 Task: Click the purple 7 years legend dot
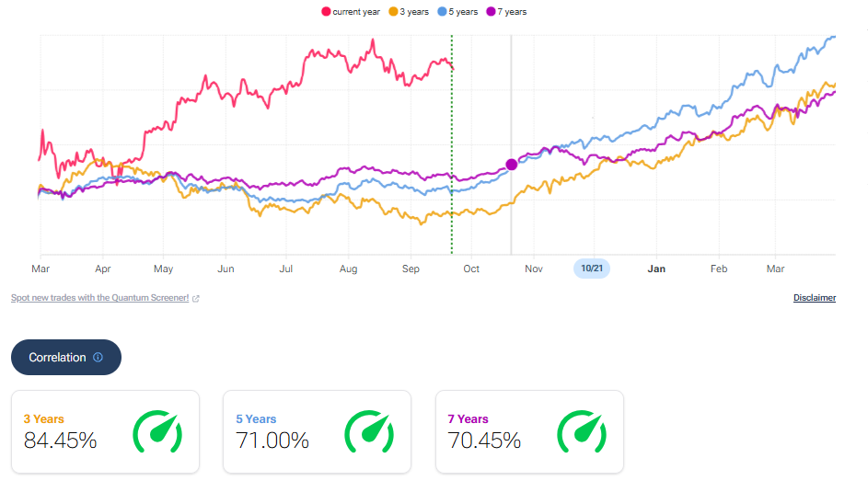tap(492, 12)
